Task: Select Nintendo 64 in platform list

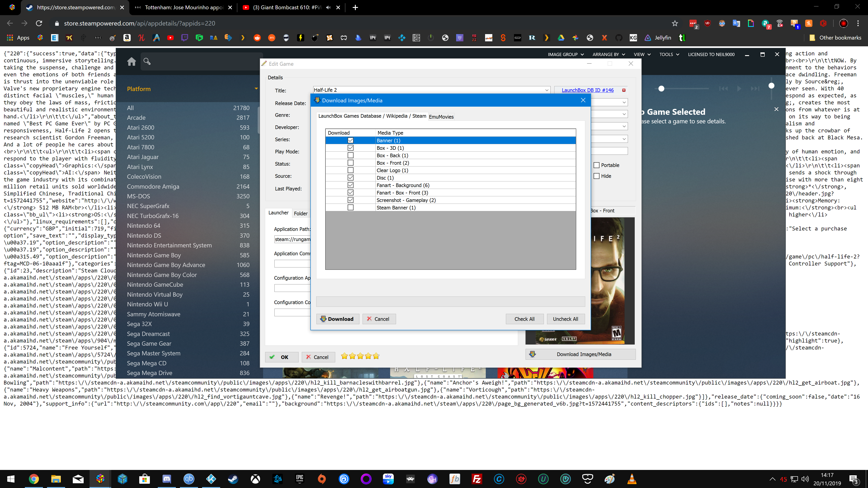Action: pos(188,226)
